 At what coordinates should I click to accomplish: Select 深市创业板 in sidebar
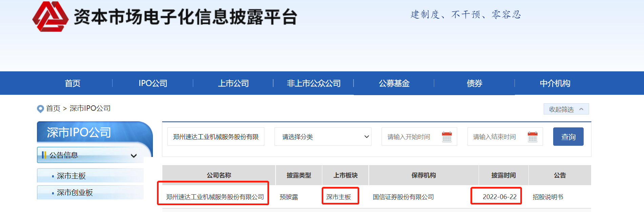coord(90,192)
